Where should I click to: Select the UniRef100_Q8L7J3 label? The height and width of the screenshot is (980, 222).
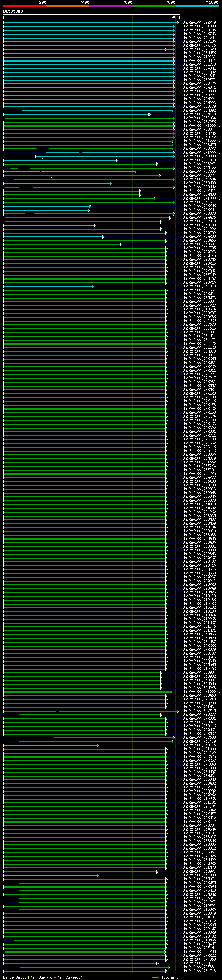pos(199,64)
